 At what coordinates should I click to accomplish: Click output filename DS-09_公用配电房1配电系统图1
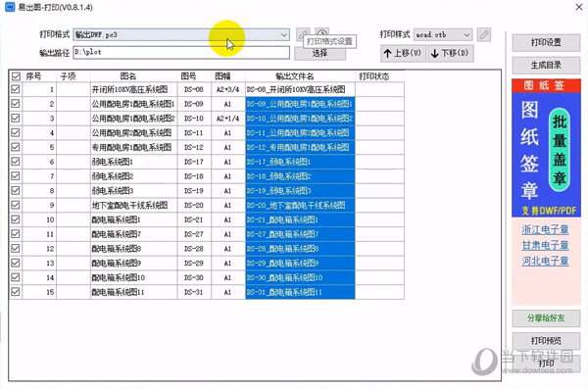[x=300, y=104]
